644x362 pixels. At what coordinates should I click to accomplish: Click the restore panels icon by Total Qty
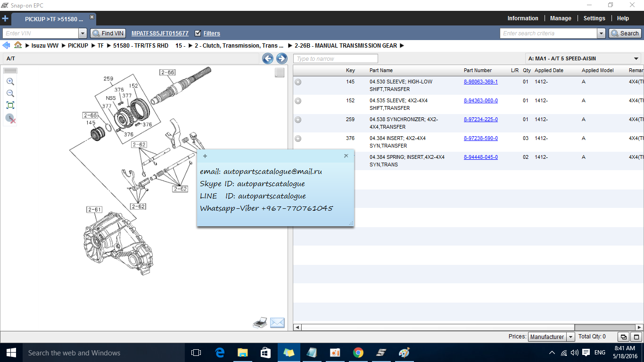(x=623, y=337)
